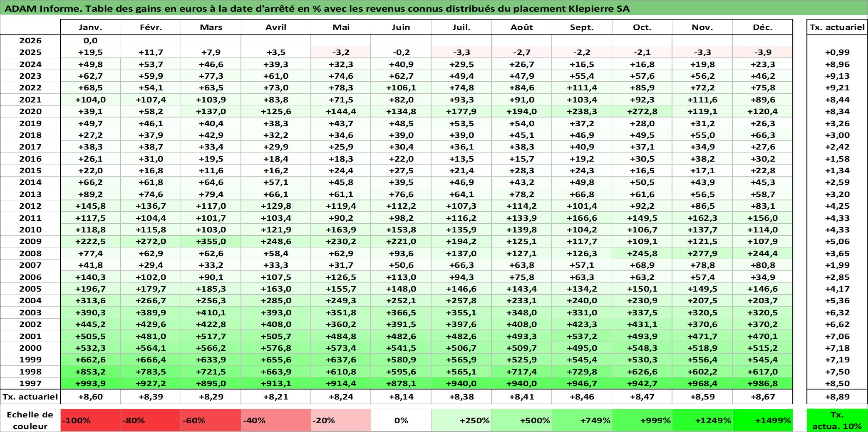Select the Mars column header
Image resolution: width=868 pixels, height=432 pixels.
point(211,27)
